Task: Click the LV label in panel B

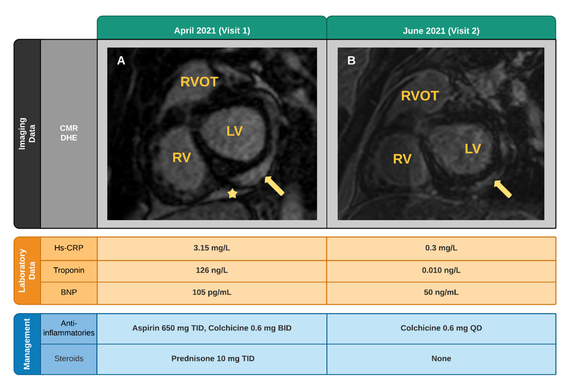Action: (473, 149)
